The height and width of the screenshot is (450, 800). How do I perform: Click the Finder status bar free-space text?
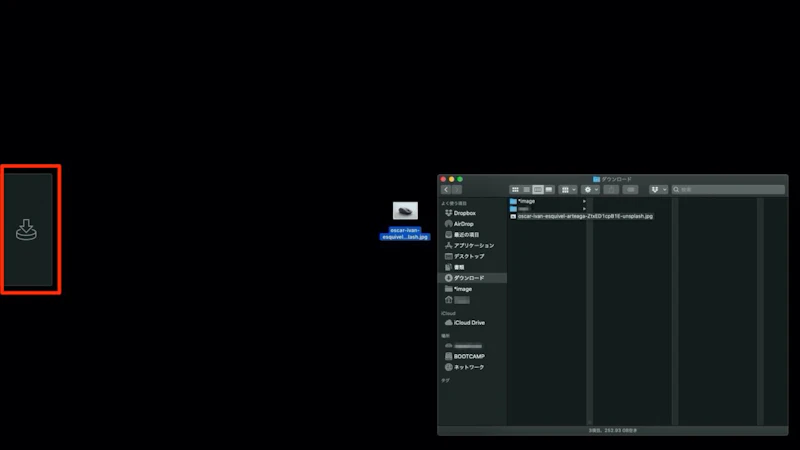coord(612,431)
